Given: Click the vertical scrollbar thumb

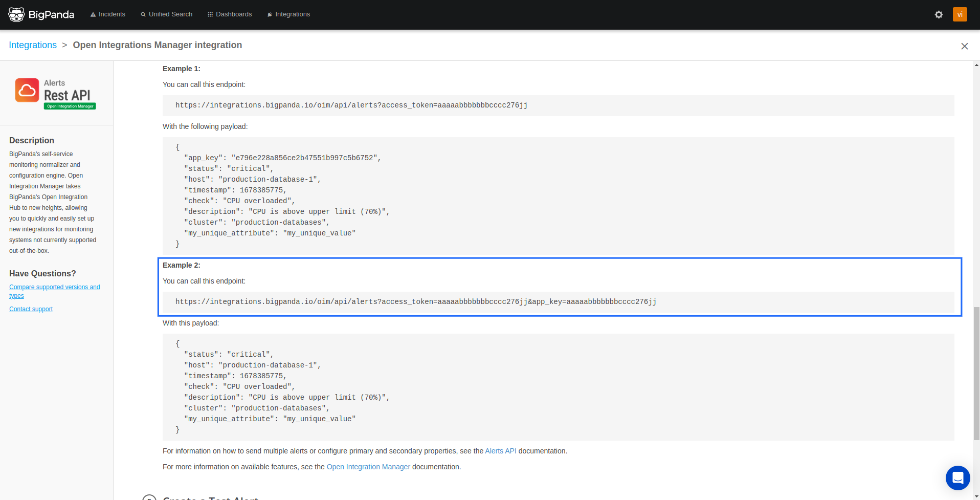Looking at the screenshot, I should coord(976,374).
